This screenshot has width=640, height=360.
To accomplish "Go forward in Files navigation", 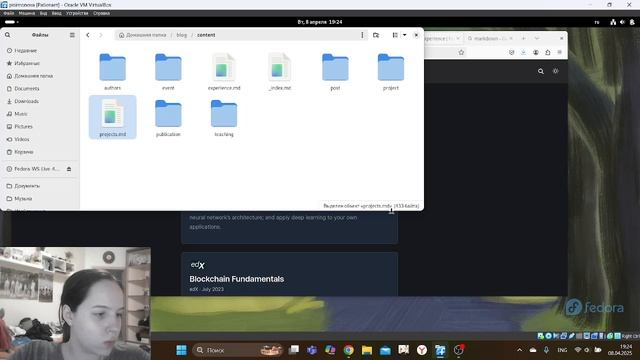I will point(101,35).
